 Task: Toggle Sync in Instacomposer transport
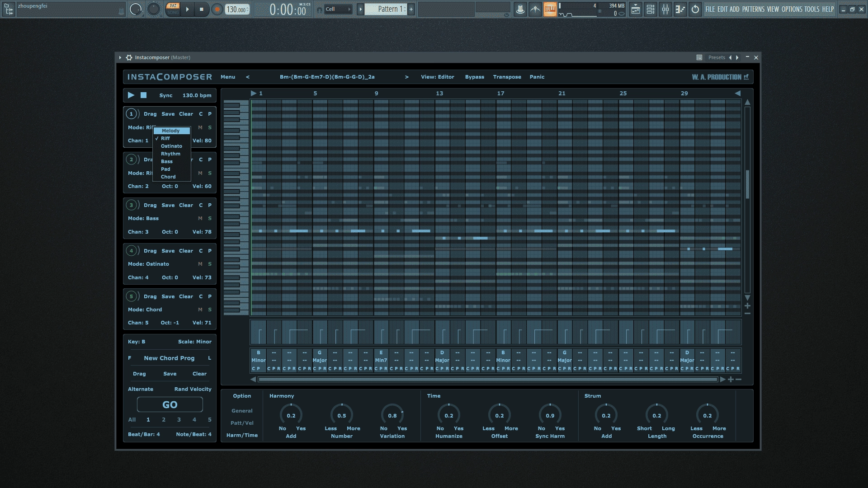point(166,95)
